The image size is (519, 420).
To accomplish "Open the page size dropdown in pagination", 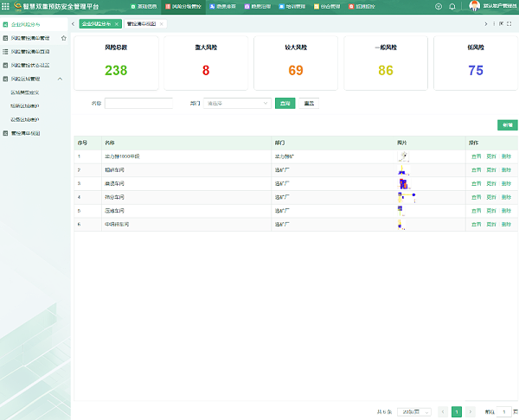I will click(x=413, y=411).
